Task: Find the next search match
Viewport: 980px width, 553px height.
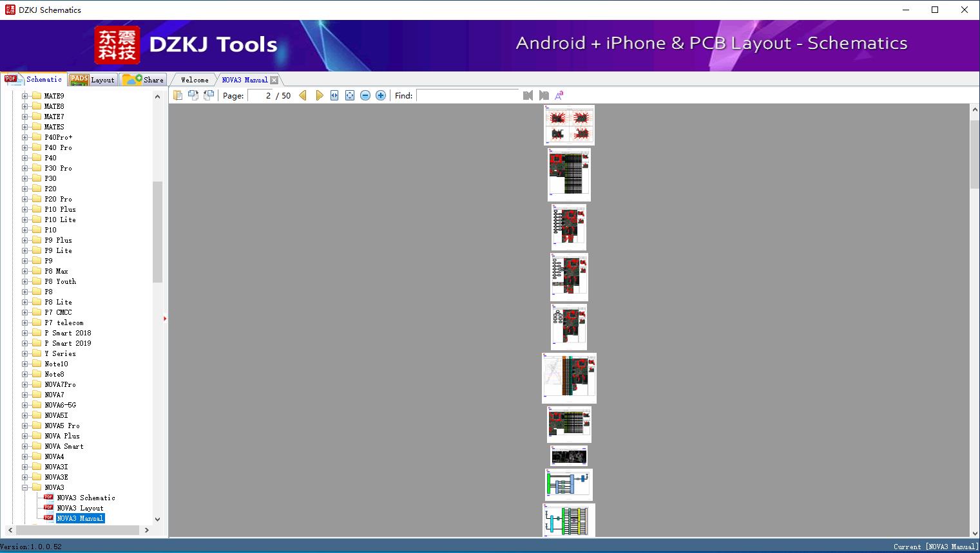Action: (544, 95)
